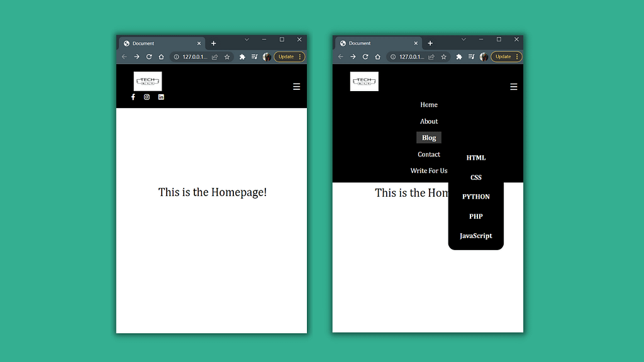
Task: Open the JavaScript link in the Blog submenu
Action: [476, 236]
